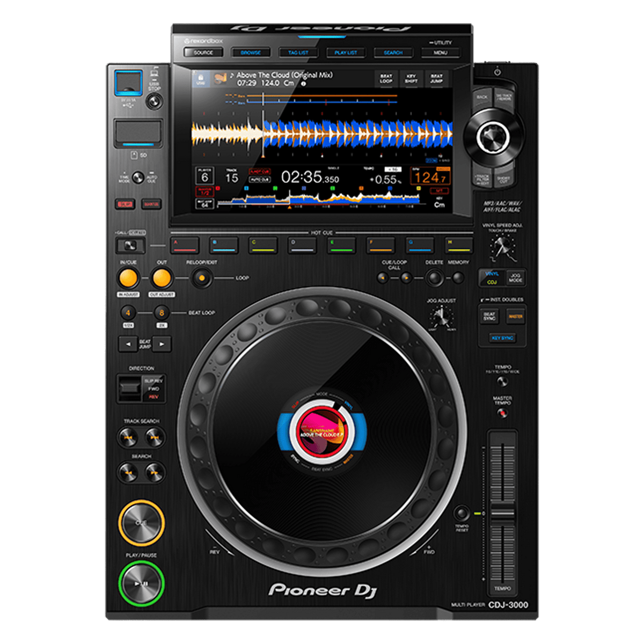
Task: Toggle the red SLIP button
Action: (126, 204)
